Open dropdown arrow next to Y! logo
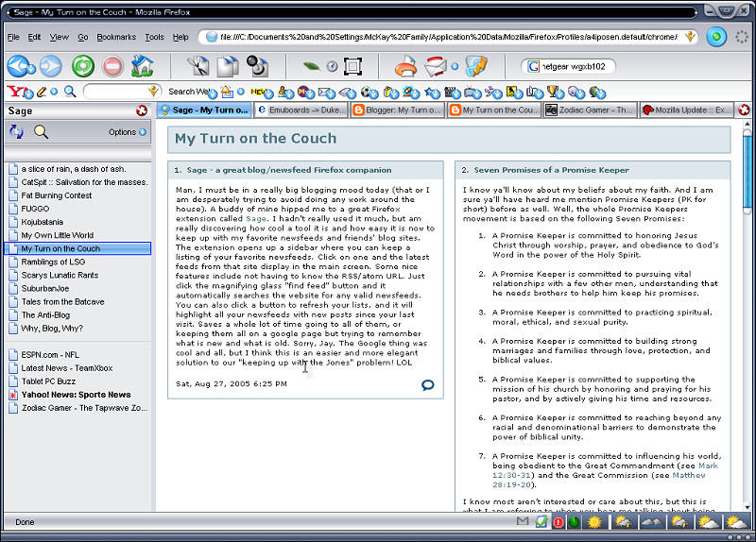The width and height of the screenshot is (756, 542). point(28,93)
